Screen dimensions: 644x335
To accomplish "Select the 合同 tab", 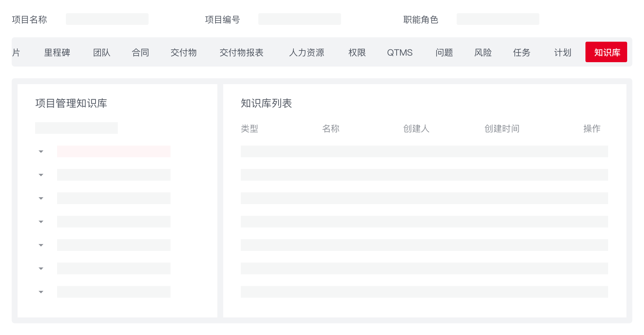I will 141,52.
